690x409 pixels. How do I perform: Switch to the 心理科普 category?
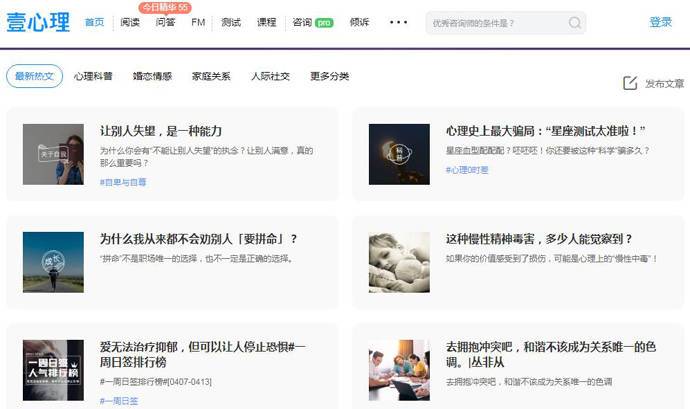pos(93,76)
